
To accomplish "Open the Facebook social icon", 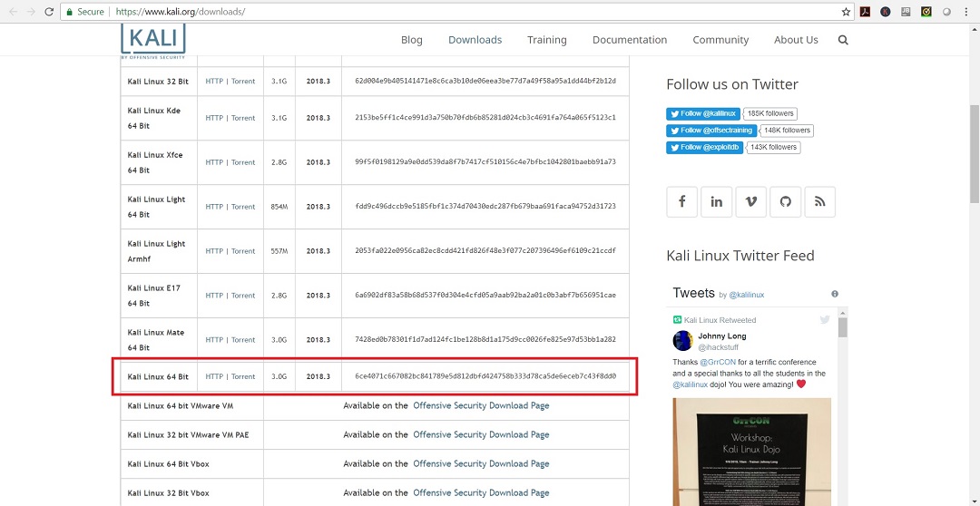I will pyautogui.click(x=681, y=201).
